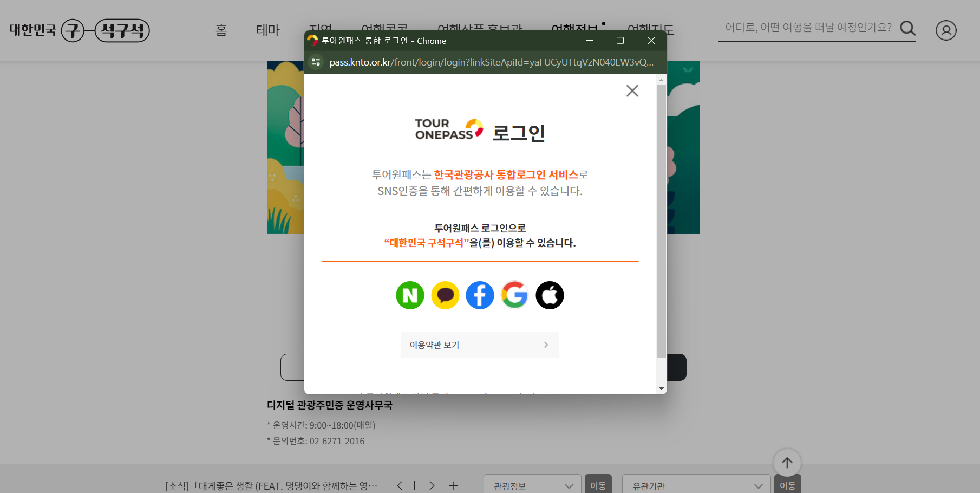Open the 유관기관 dropdown
The width and height of the screenshot is (980, 493).
coord(696,485)
